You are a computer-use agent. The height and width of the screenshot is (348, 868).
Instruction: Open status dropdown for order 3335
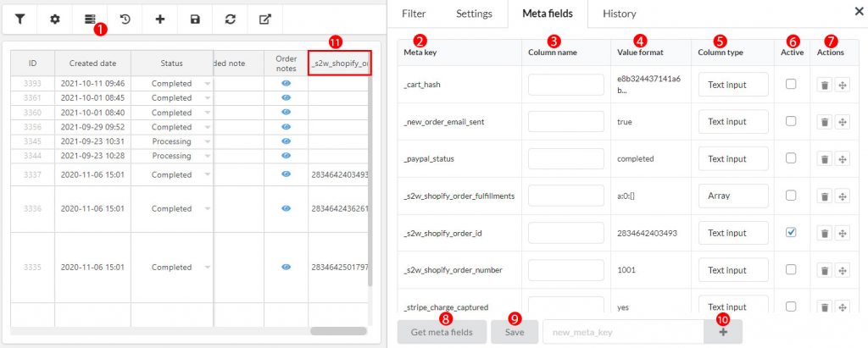coord(208,268)
